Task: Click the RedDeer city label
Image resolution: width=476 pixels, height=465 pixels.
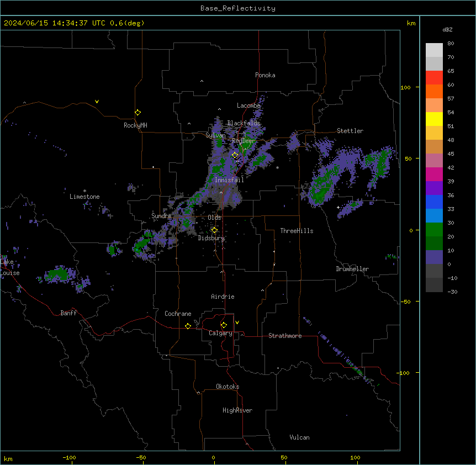Action: 244,141
